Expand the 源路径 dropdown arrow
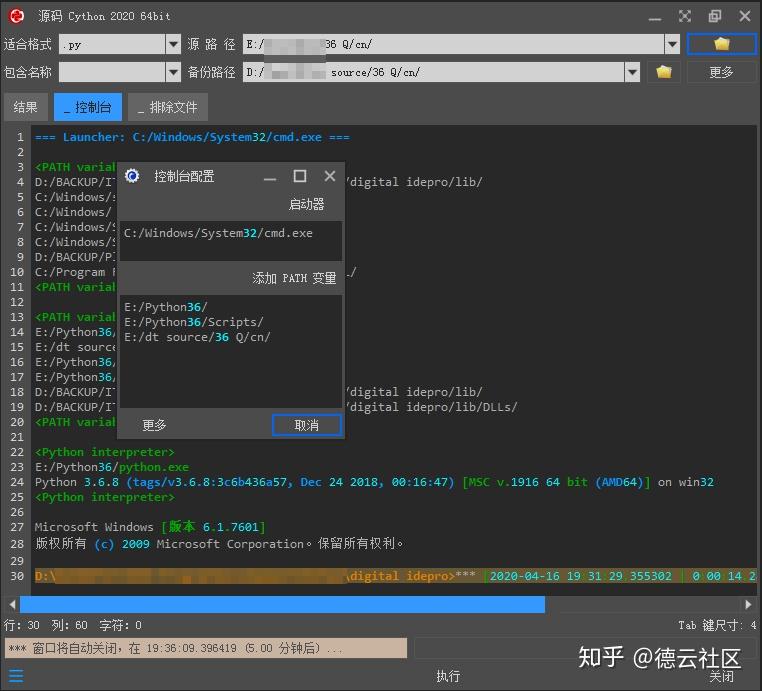Image resolution: width=762 pixels, height=691 pixels. [x=672, y=44]
